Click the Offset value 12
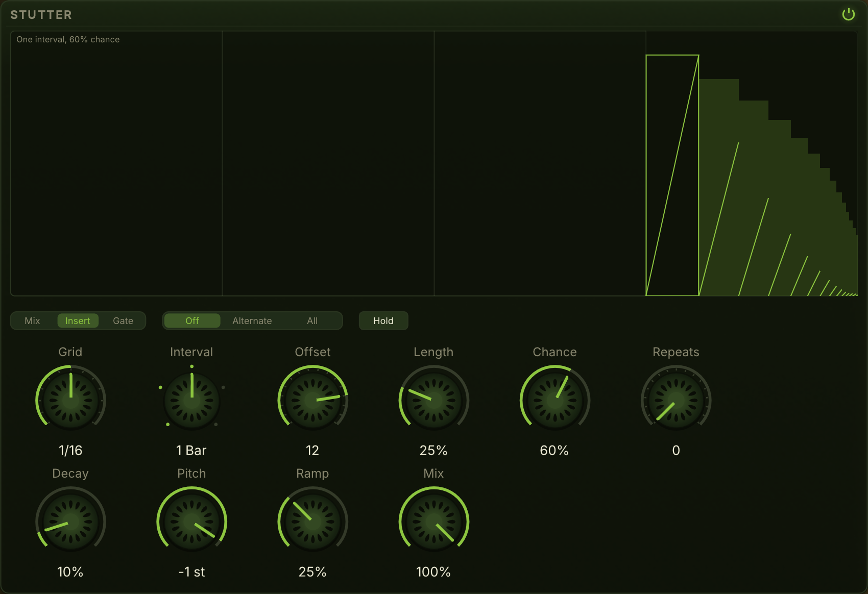Viewport: 868px width, 594px height. click(x=312, y=450)
